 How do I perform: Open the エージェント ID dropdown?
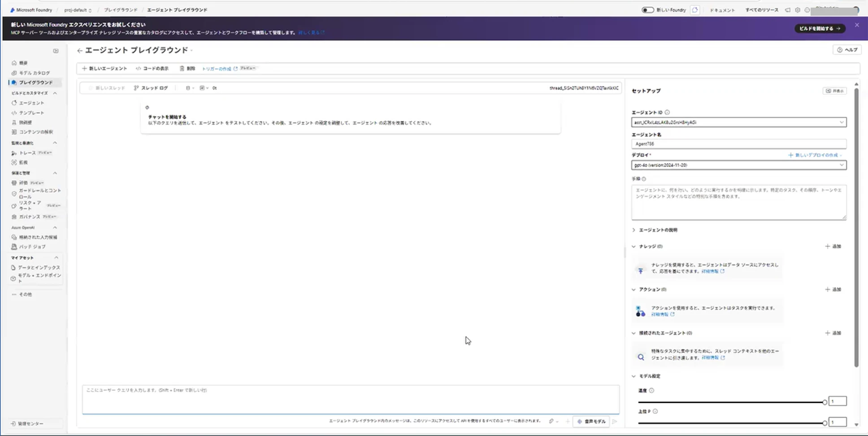pos(739,122)
